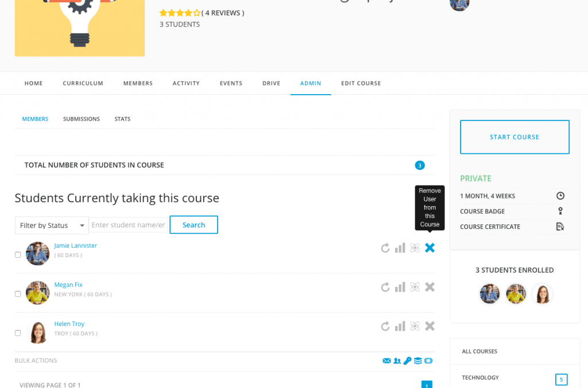This screenshot has height=388, width=588.
Task: Open the Filter by Status dropdown
Action: coord(52,225)
